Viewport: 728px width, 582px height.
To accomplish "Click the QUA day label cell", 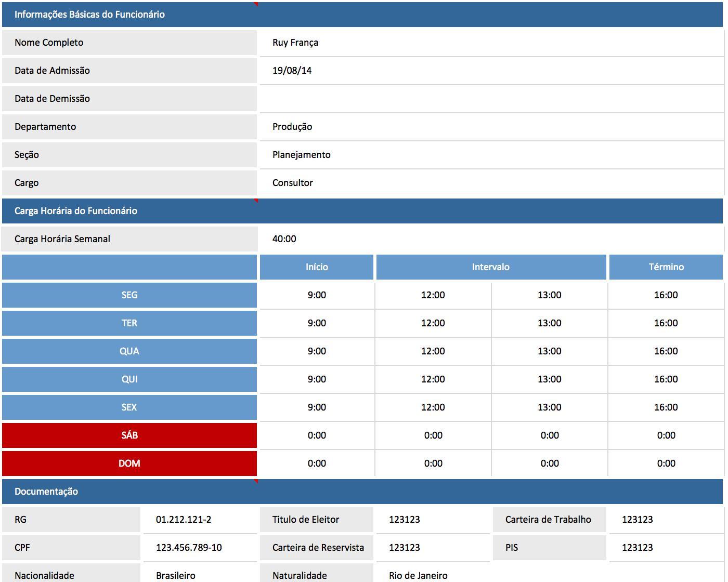I will point(129,351).
